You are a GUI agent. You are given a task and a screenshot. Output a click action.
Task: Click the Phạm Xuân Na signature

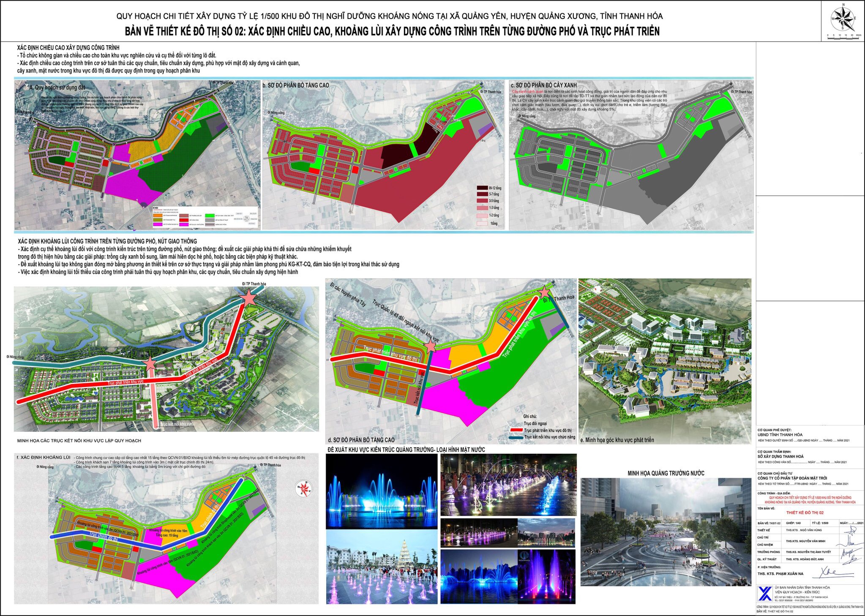[x=834, y=572]
